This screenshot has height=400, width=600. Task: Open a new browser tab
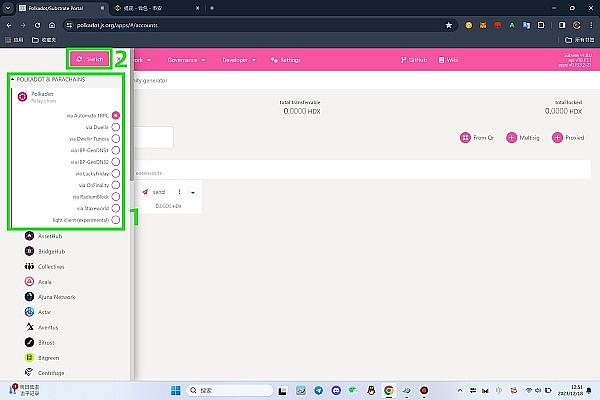212,8
